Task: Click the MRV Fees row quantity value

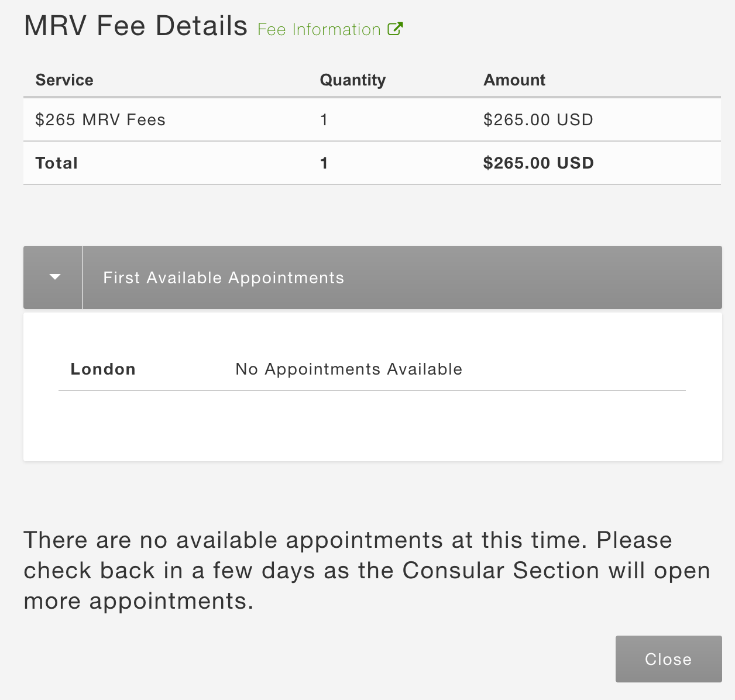Action: [324, 120]
